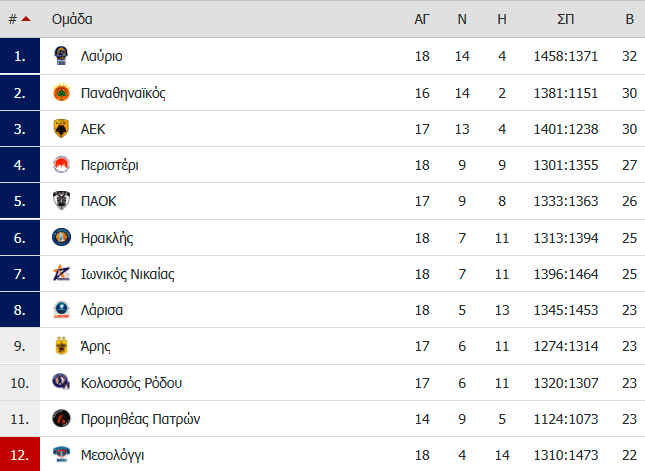Click the Παναθηναϊκός team logo
The width and height of the screenshot is (645, 471).
[x=61, y=93]
